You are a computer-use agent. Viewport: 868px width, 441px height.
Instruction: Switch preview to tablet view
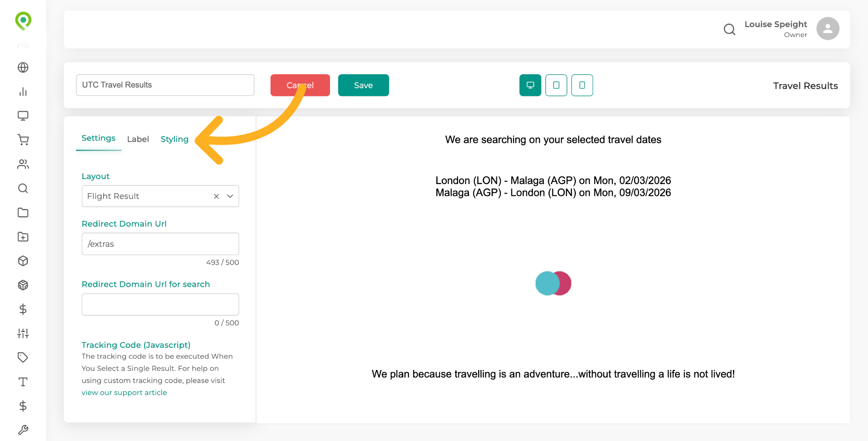click(556, 85)
